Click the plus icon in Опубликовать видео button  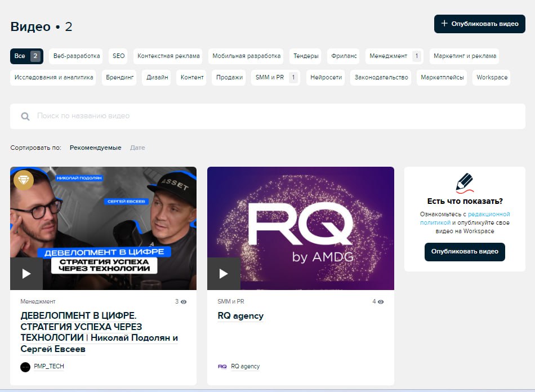pyautogui.click(x=444, y=23)
